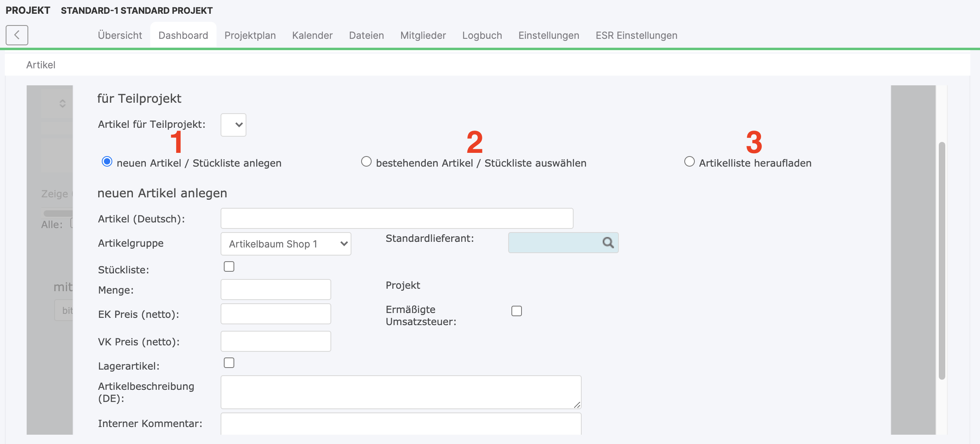980x444 pixels.
Task: Open the Artikel für Teilprojekt dropdown
Action: (233, 125)
